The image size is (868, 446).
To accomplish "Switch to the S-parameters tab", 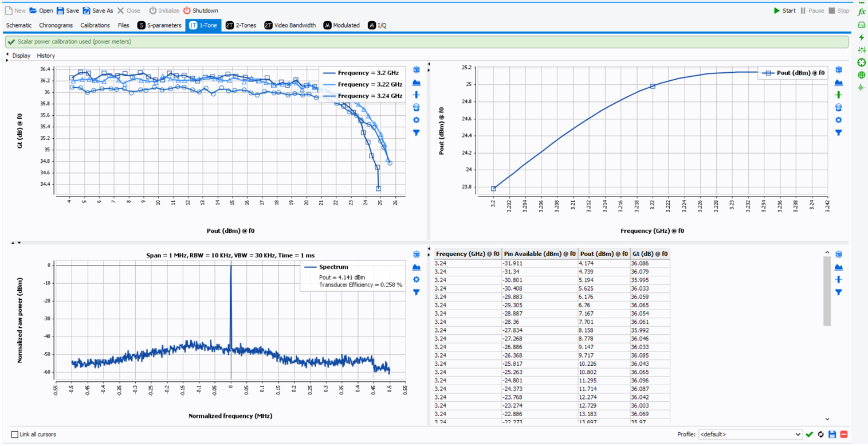I will tap(159, 25).
